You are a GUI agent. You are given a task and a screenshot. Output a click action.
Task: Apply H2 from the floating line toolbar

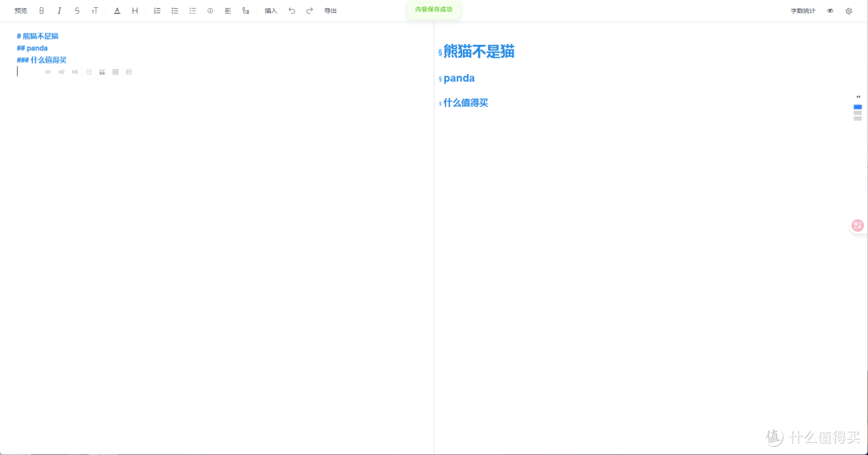[61, 72]
